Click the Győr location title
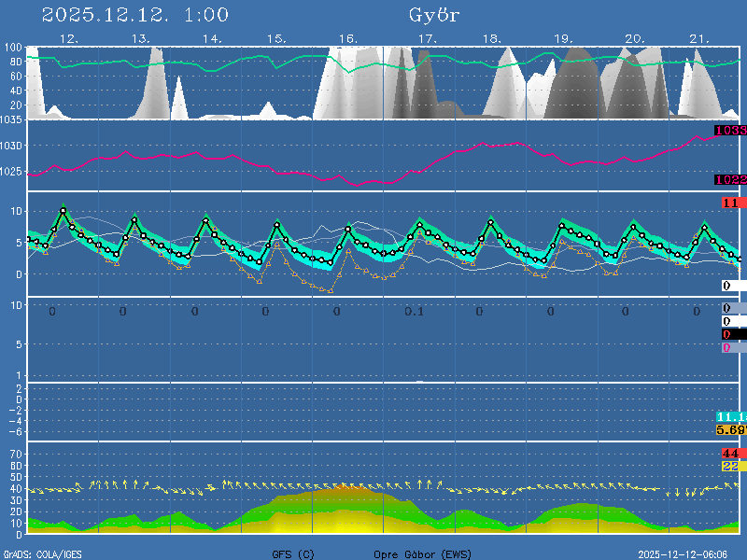This screenshot has height=560, width=747. (434, 15)
